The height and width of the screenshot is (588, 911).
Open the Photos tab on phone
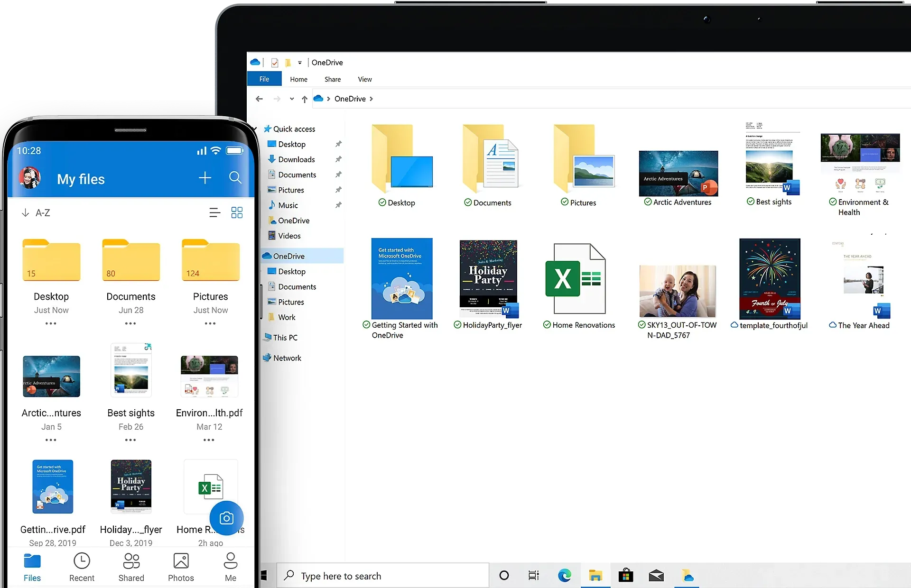click(181, 567)
